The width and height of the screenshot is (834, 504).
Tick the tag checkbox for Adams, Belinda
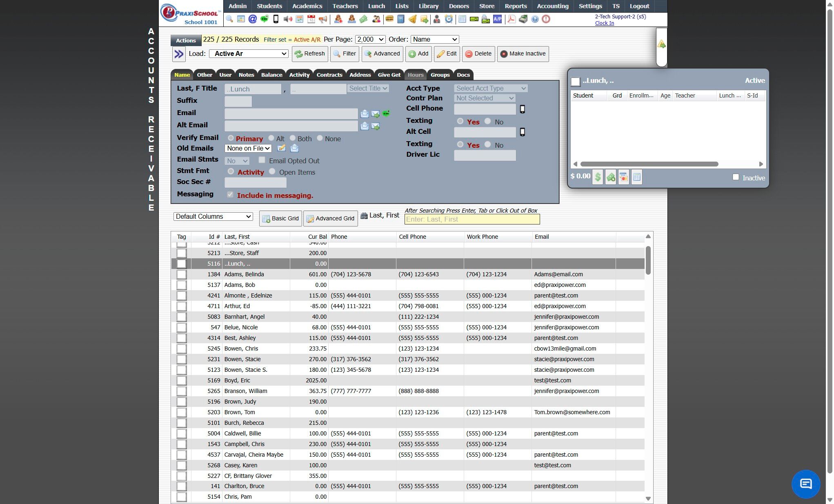(181, 275)
